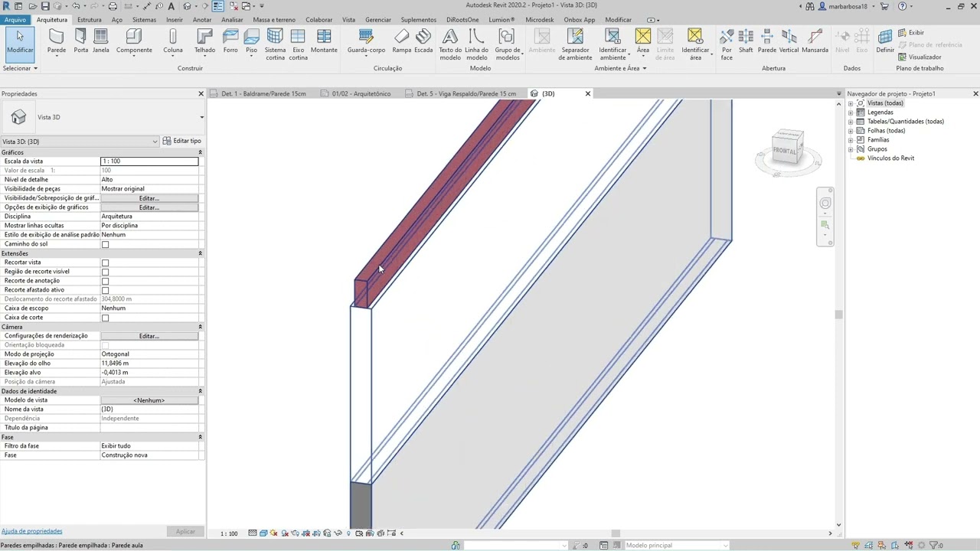Select the Por face opening tool
980x551 pixels.
pos(727,44)
